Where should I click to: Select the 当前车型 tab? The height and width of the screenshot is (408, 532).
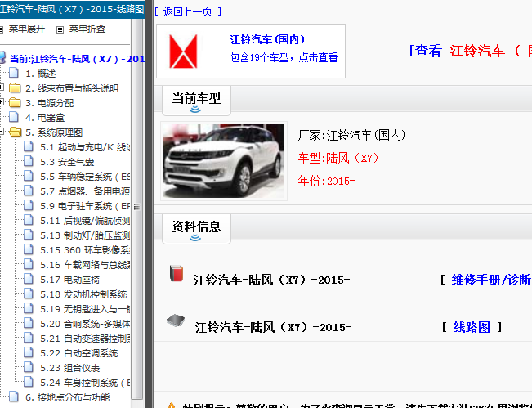(x=196, y=100)
